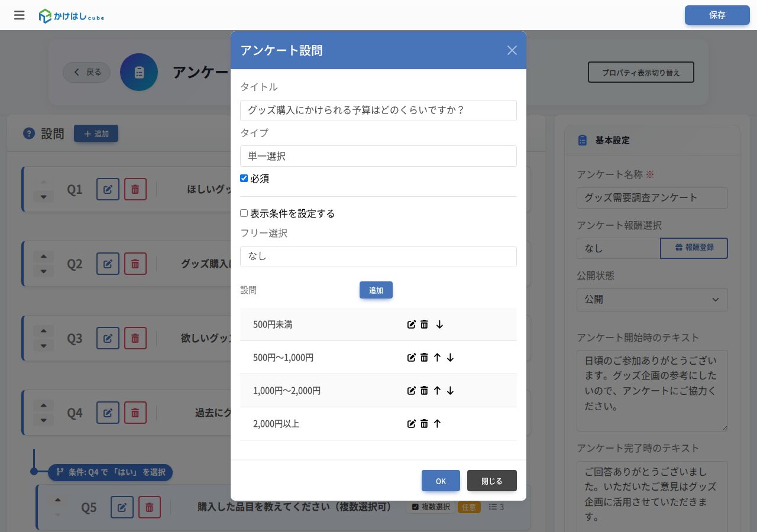
Task: Move 1,000円〜2,000円 option down
Action: point(450,391)
